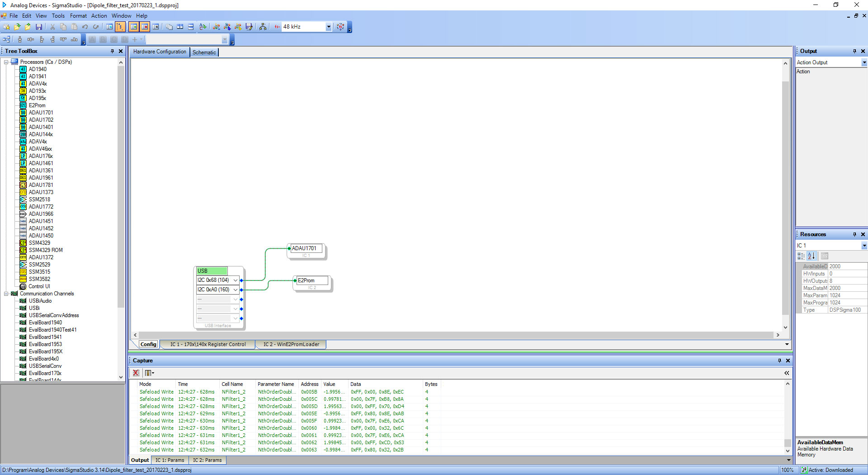Open IC 1 - 170x\140x Register Control tab
Screen dimensions: 868x475
(208, 344)
